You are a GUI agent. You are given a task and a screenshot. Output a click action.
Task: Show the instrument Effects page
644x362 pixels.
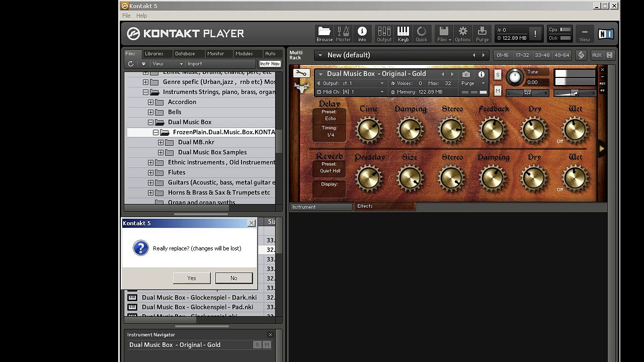tap(385, 206)
